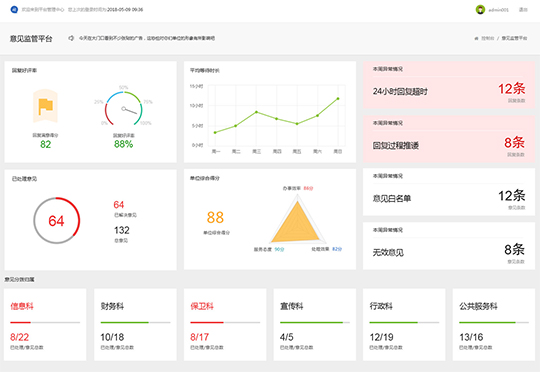Click the orange radar triangle chart
540x372 pixels.
296,222
